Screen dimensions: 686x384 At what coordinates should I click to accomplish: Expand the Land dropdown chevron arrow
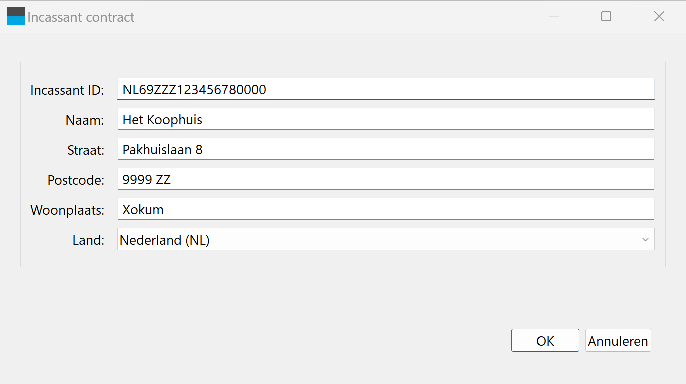tap(645, 240)
